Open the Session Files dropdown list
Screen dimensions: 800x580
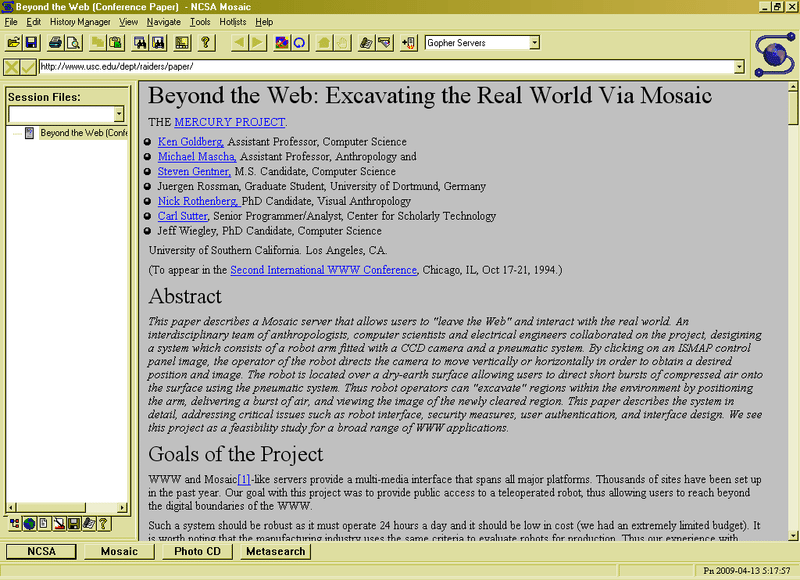click(x=117, y=113)
